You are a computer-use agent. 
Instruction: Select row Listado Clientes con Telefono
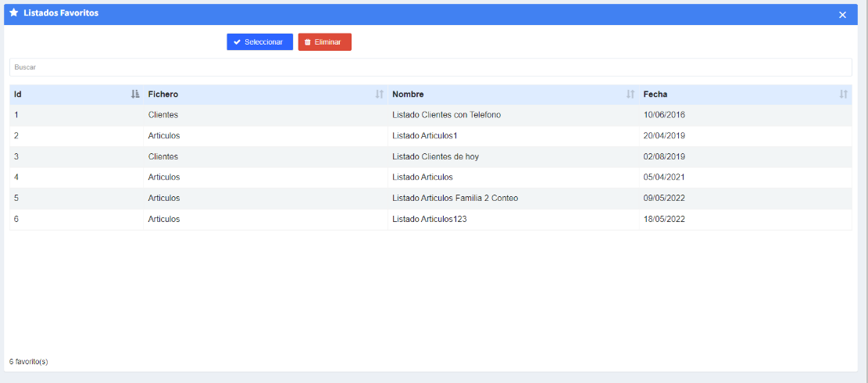(x=430, y=115)
